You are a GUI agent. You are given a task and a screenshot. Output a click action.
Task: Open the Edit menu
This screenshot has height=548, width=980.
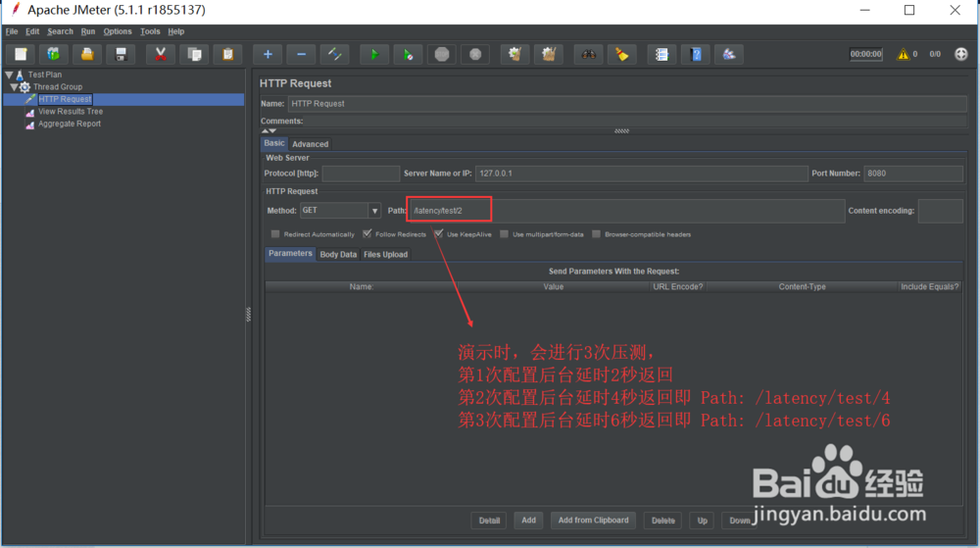(x=32, y=31)
